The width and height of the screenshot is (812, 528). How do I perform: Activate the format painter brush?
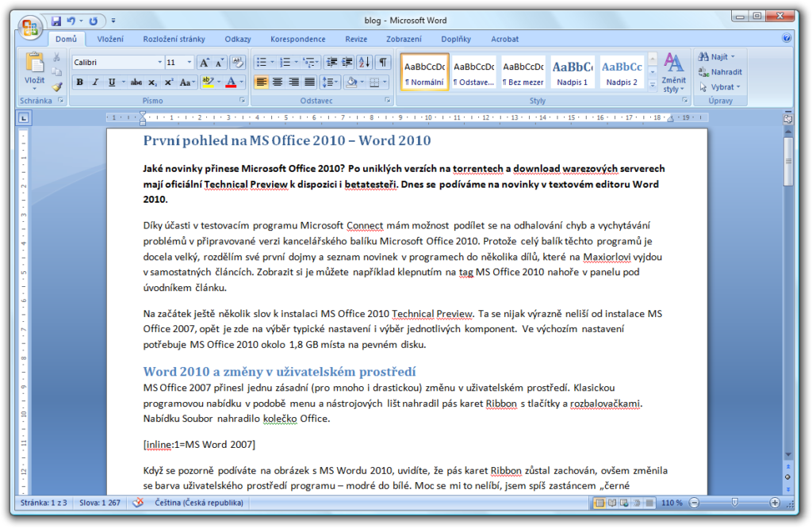(x=57, y=87)
